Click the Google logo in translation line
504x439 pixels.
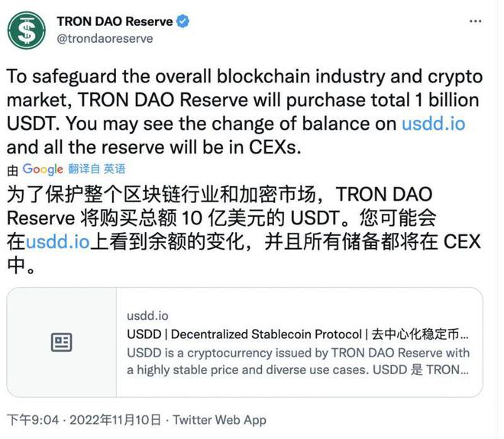coord(43,169)
